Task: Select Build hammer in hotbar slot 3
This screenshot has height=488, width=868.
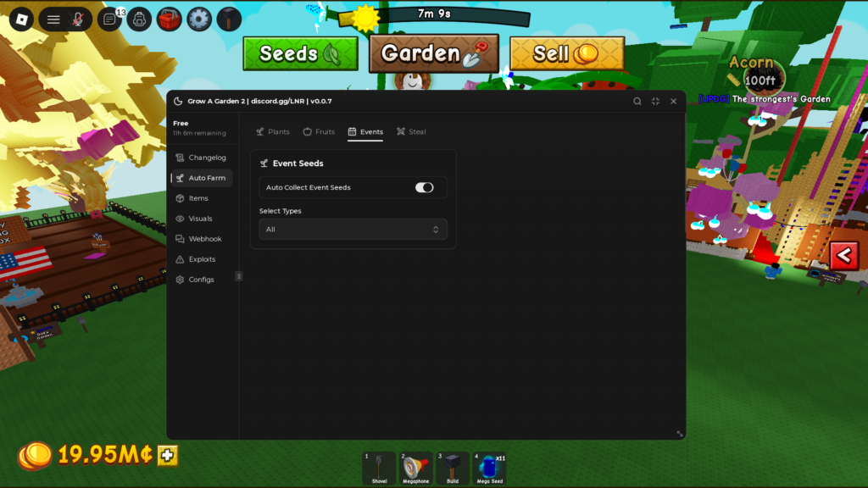Action: tap(453, 468)
